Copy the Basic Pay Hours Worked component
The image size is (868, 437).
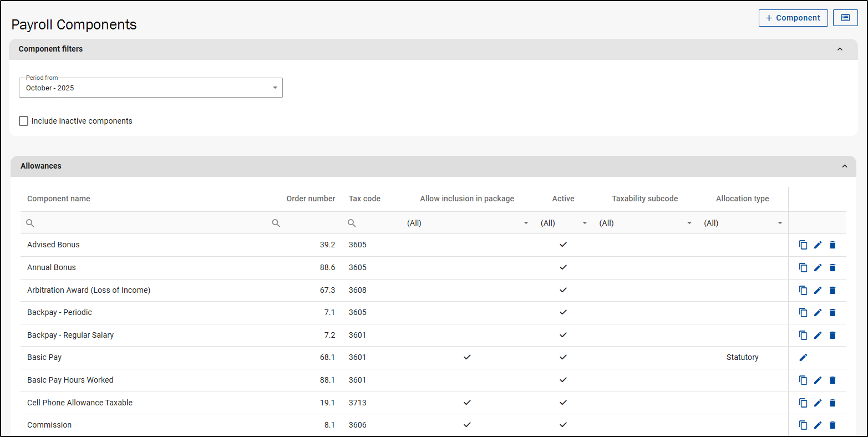[803, 380]
